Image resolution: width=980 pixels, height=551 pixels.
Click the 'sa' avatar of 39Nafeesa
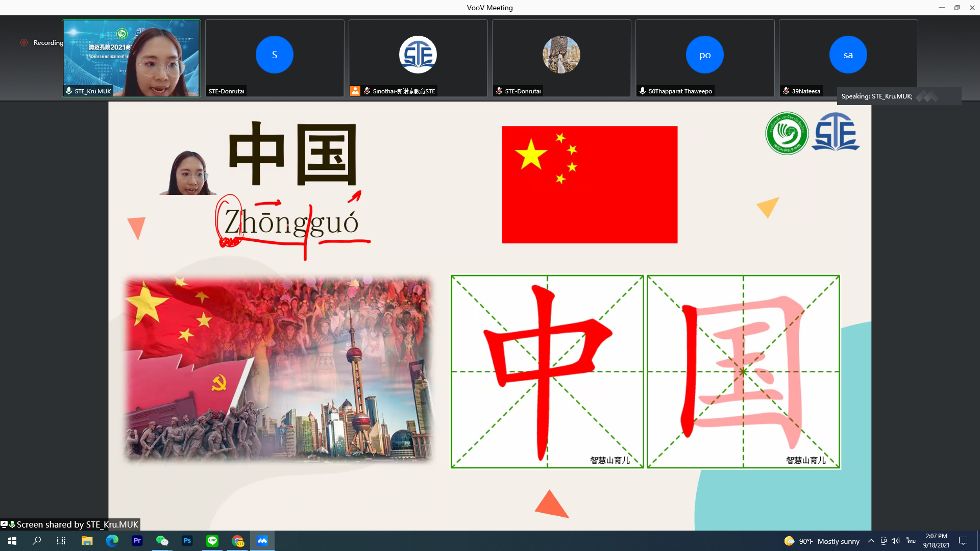[848, 55]
